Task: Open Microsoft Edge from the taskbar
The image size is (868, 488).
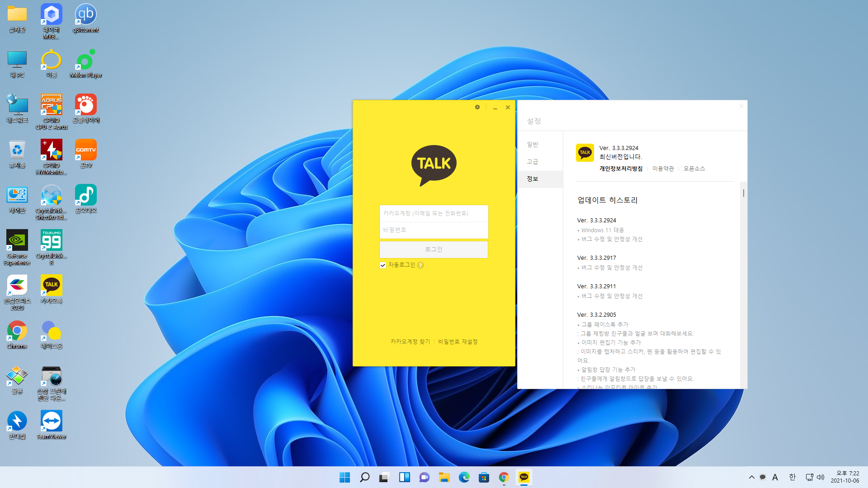Action: click(464, 477)
